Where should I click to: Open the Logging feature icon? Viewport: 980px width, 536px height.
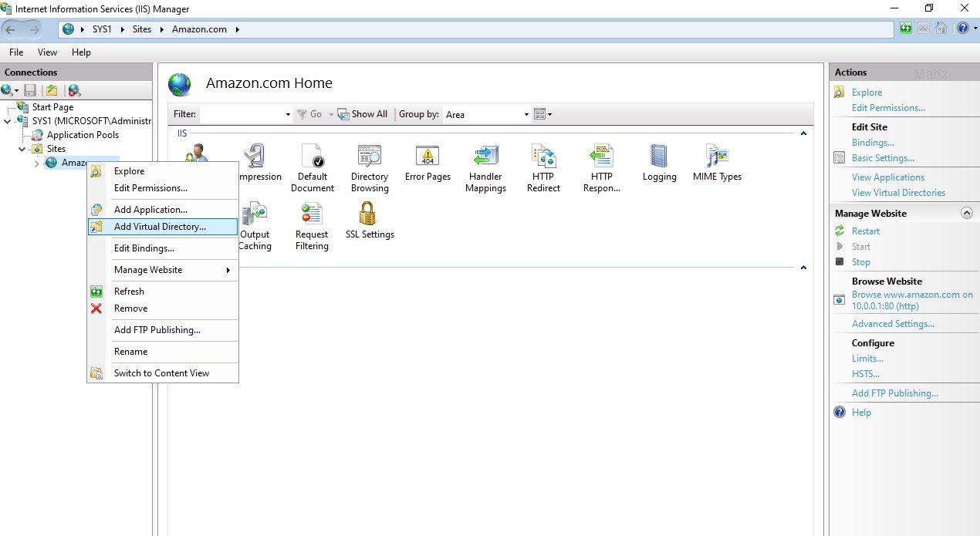click(x=659, y=157)
